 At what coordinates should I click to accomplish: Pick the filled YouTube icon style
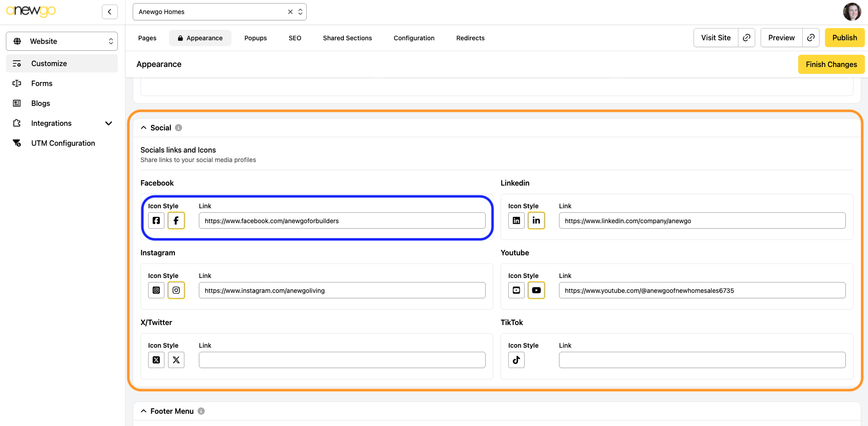click(x=536, y=290)
